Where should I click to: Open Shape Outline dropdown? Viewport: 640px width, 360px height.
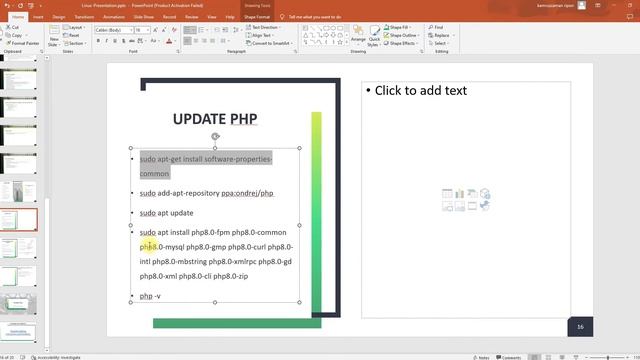pos(401,35)
